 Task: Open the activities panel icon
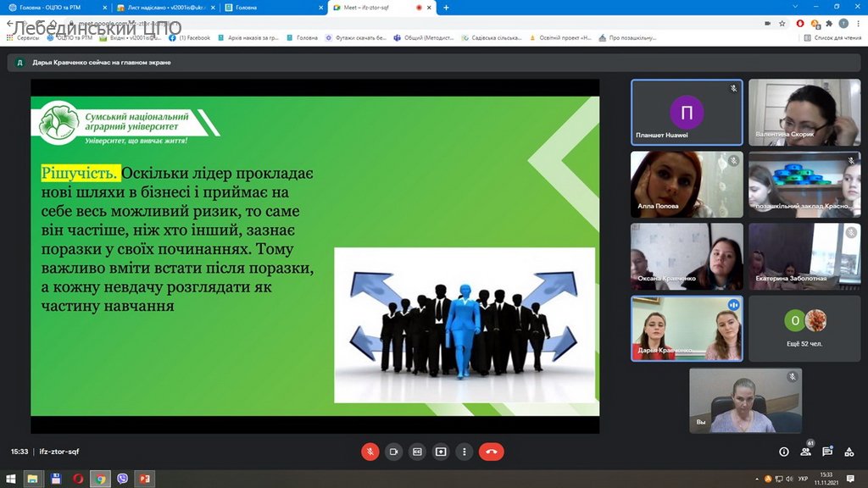849,452
